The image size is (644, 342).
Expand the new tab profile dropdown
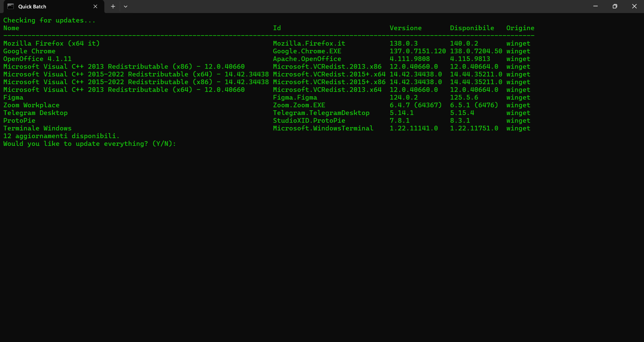pyautogui.click(x=125, y=6)
